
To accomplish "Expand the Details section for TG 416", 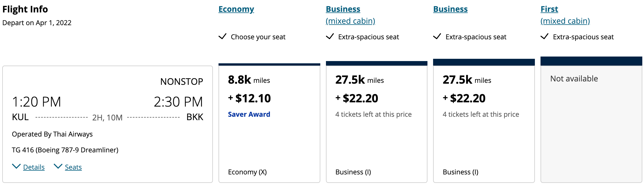I will click(34, 167).
